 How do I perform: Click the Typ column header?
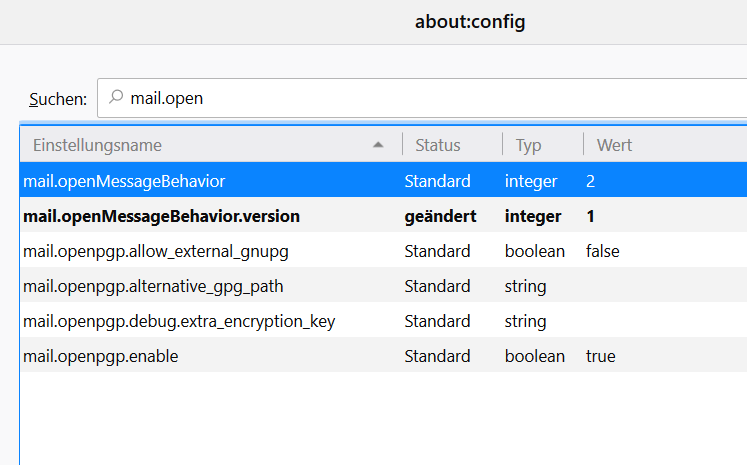(x=529, y=145)
